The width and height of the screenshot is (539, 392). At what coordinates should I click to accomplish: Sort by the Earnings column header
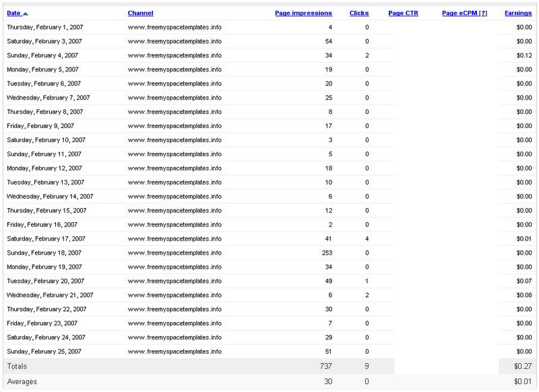coord(517,13)
